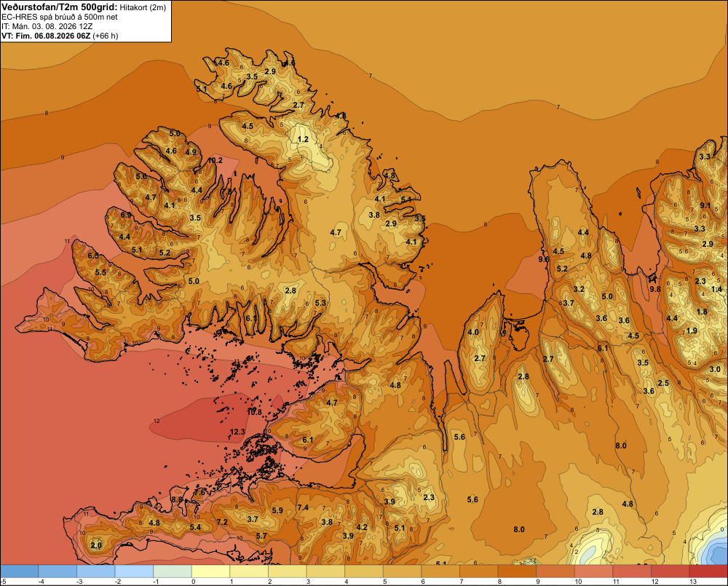This screenshot has height=586, width=728.
Task: Click the 3.2 temperature value on the map
Action: tap(579, 289)
